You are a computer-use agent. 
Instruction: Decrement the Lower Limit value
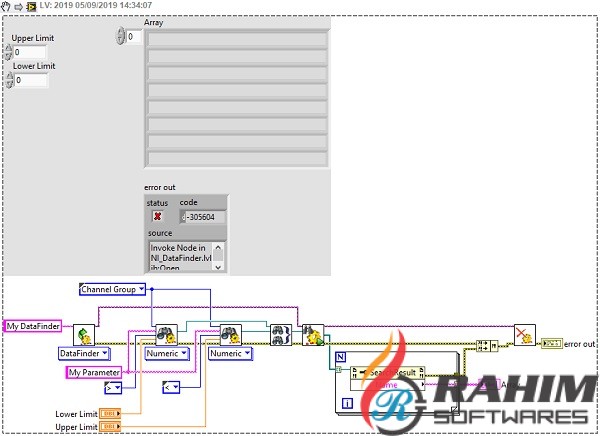10,85
